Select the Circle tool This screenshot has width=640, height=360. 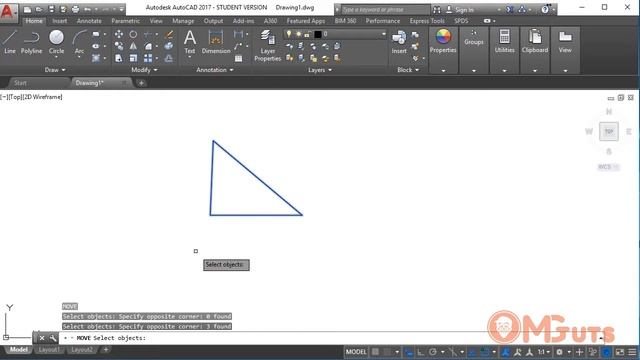point(56,42)
